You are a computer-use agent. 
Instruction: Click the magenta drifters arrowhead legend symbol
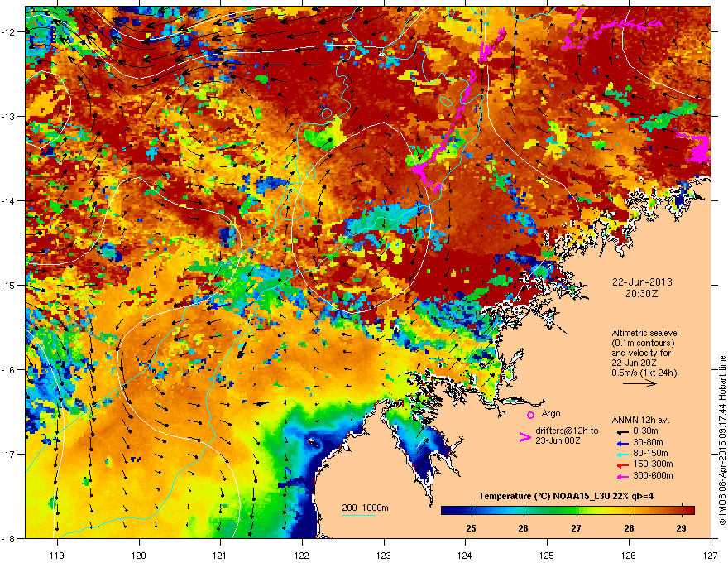[524, 437]
